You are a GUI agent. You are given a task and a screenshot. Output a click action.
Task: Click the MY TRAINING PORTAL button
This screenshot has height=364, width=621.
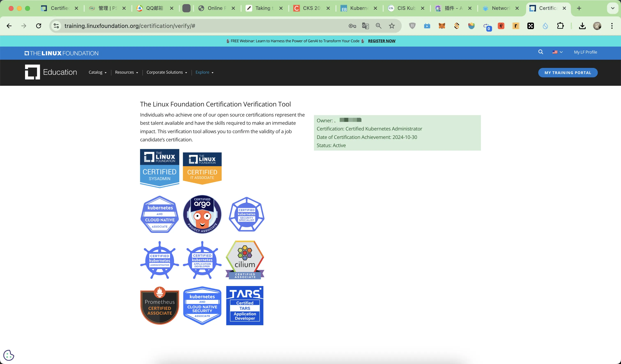pos(568,73)
